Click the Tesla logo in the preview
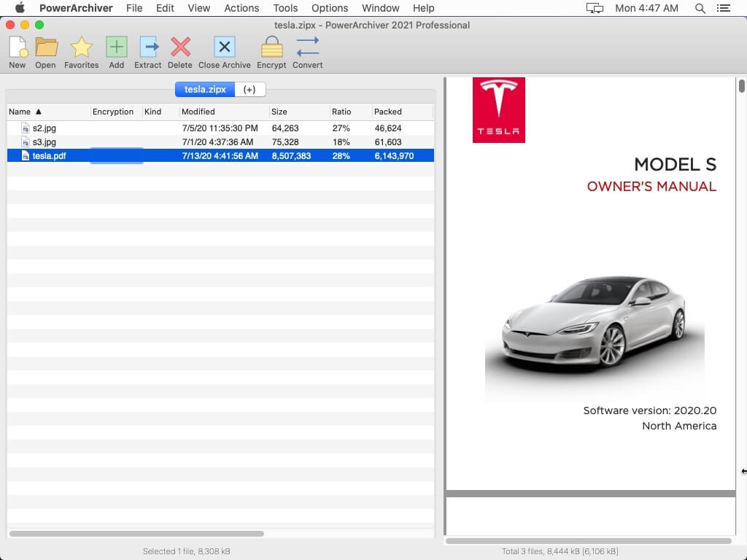The width and height of the screenshot is (747, 560). (x=499, y=110)
